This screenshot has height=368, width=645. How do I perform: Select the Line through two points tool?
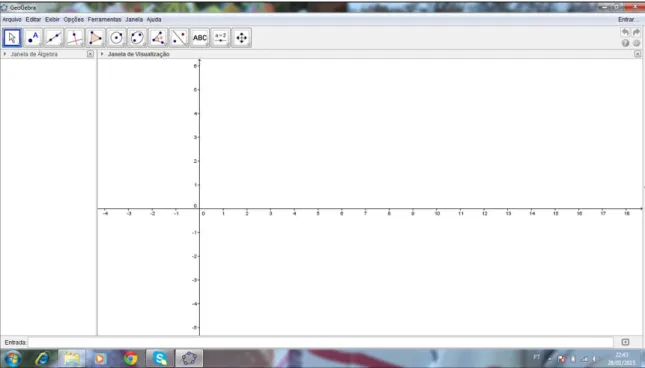[x=54, y=38]
